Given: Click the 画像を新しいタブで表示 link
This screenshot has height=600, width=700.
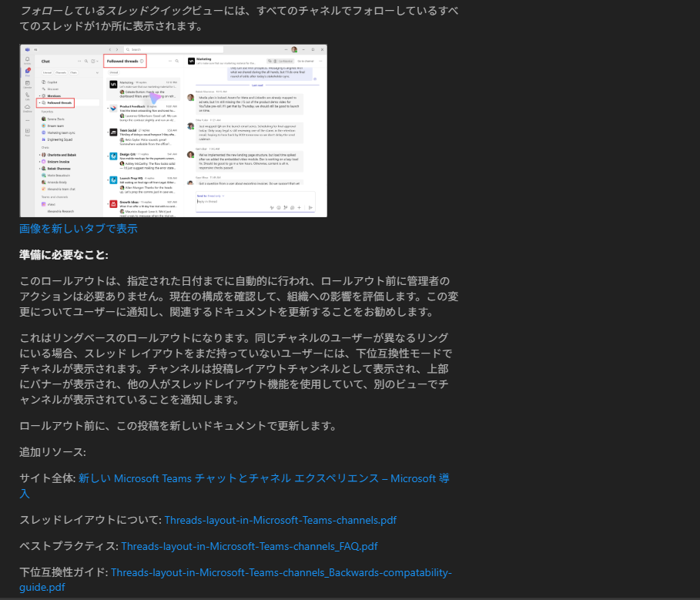Looking at the screenshot, I should [x=79, y=229].
